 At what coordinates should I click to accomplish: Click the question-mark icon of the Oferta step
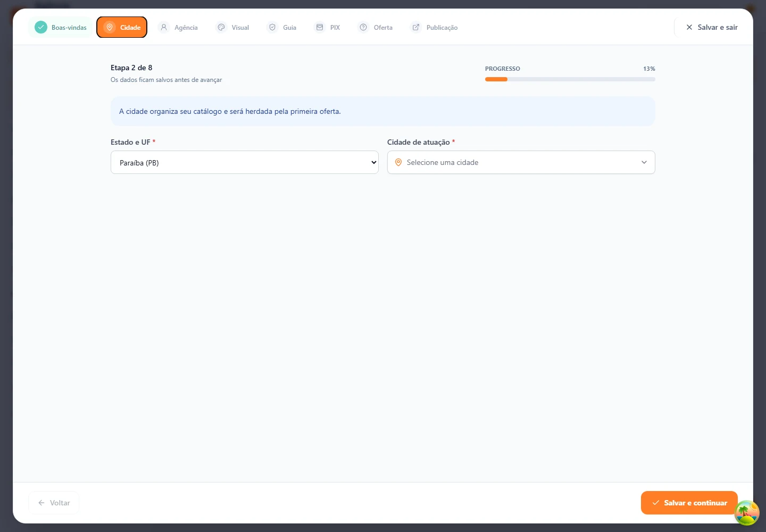363,27
